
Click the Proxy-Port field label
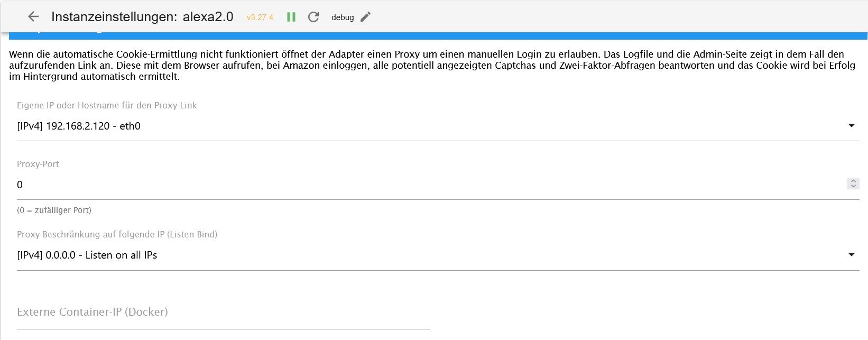tap(38, 164)
